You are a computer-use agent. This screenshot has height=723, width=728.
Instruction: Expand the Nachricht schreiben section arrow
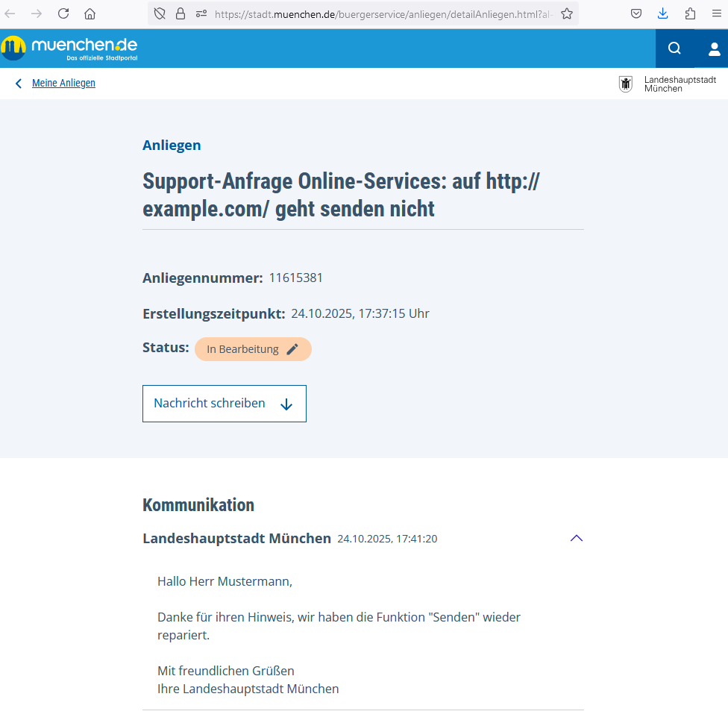(x=286, y=404)
